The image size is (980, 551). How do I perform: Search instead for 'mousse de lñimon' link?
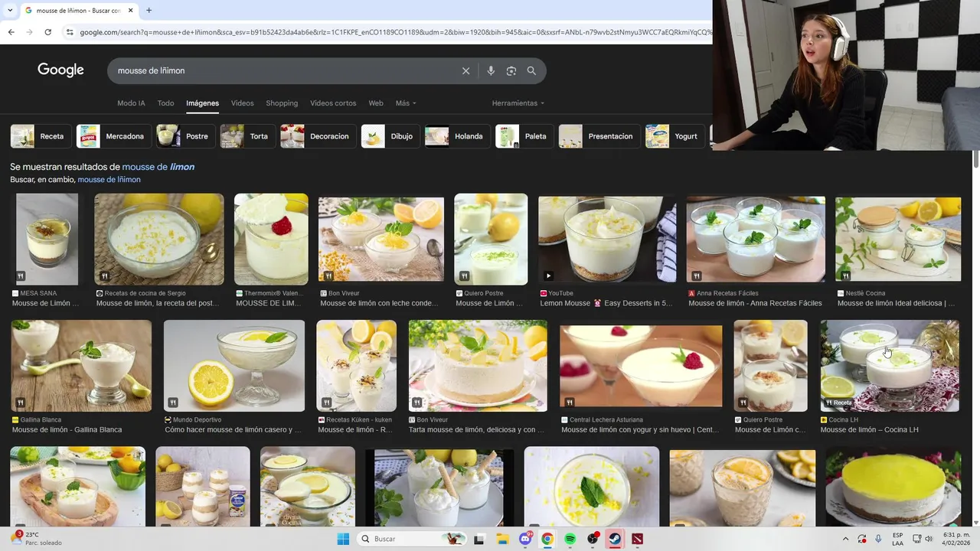[109, 180]
